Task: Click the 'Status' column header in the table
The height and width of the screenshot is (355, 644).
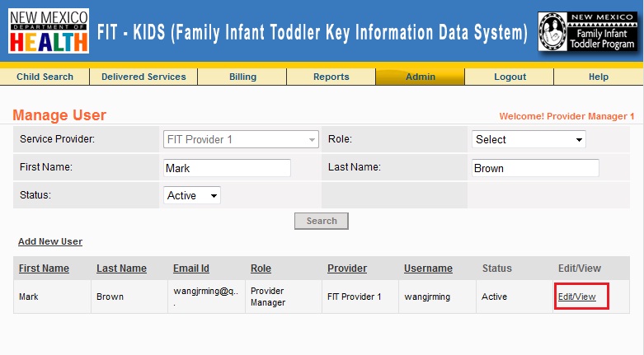Action: (x=497, y=269)
